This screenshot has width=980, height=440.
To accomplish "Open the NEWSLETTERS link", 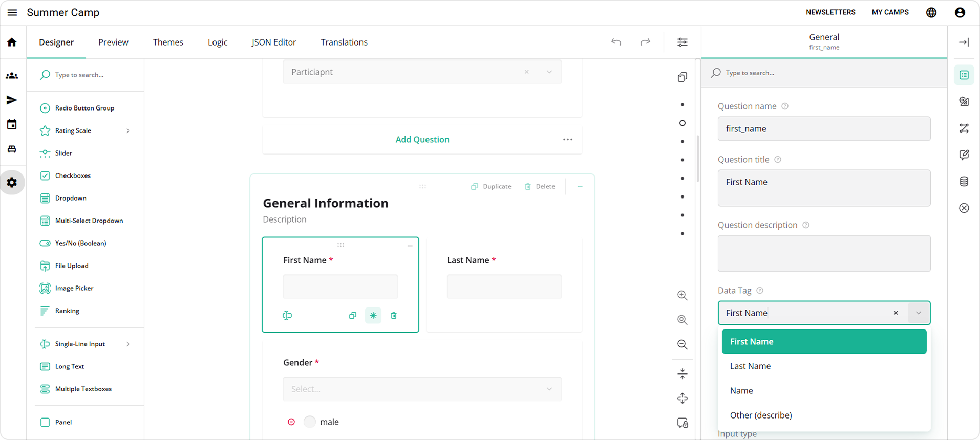I will click(830, 12).
